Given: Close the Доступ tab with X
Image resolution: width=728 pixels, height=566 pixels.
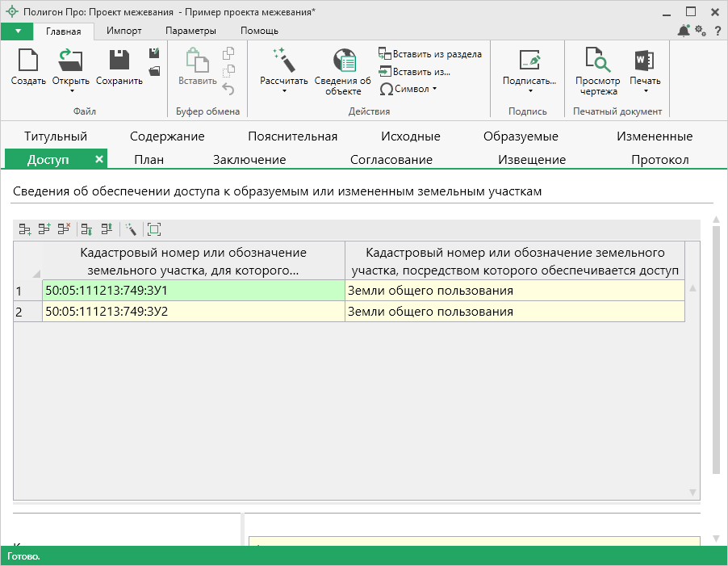Looking at the screenshot, I should coord(98,159).
